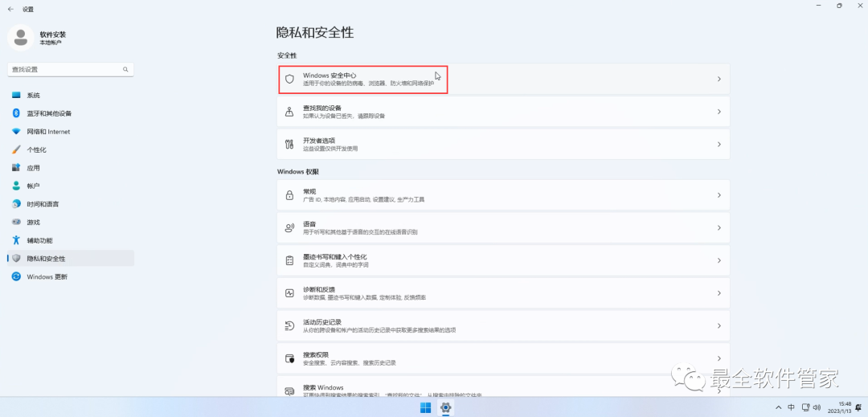Click the 语音 speech icon
Screen dimensions: 868x417
click(x=289, y=228)
